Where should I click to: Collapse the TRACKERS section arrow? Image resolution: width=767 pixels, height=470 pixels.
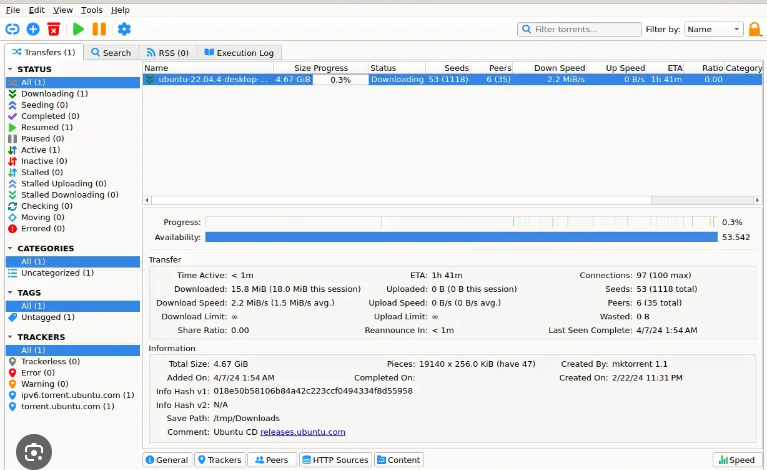click(x=10, y=338)
